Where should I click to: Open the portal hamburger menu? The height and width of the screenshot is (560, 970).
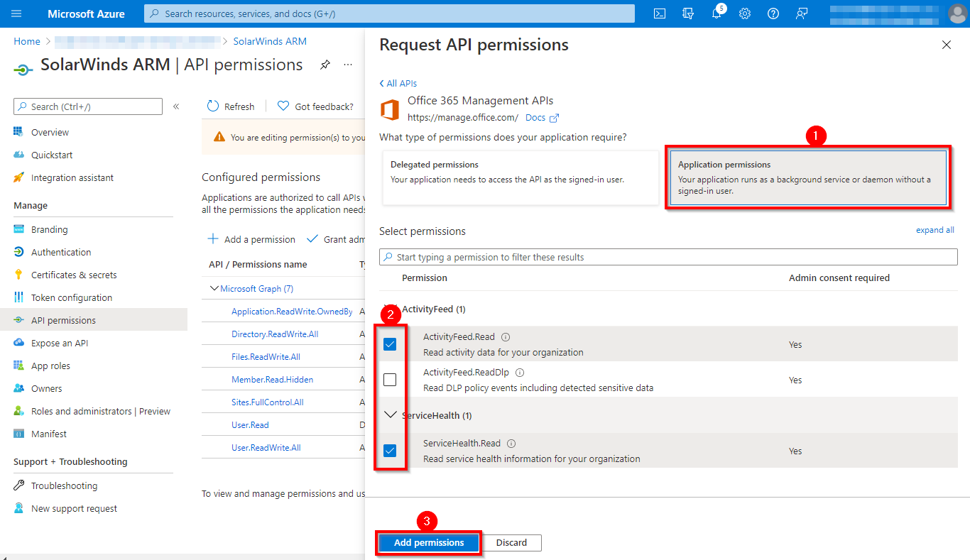pos(16,13)
